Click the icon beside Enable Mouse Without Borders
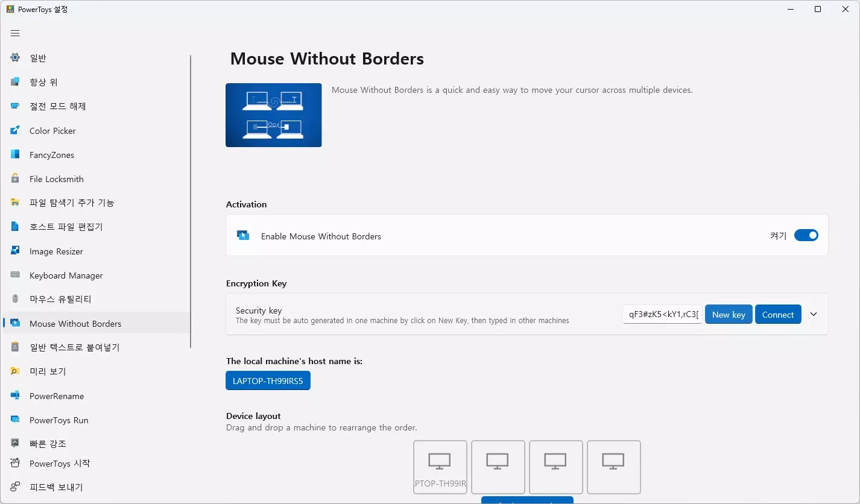 242,236
